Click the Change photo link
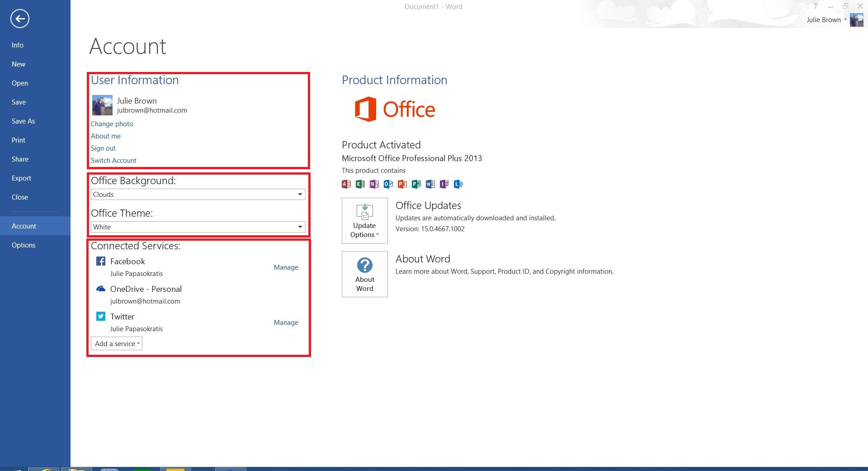This screenshot has width=868, height=471. (x=112, y=124)
